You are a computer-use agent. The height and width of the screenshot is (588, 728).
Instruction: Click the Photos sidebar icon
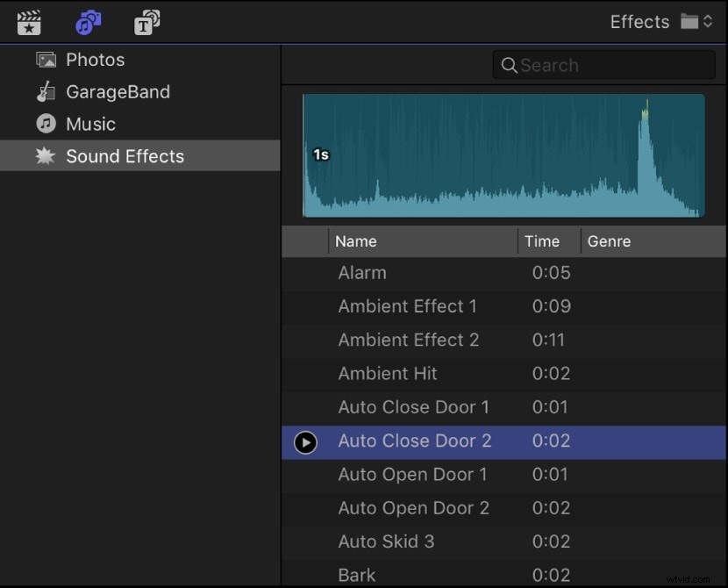(46, 60)
